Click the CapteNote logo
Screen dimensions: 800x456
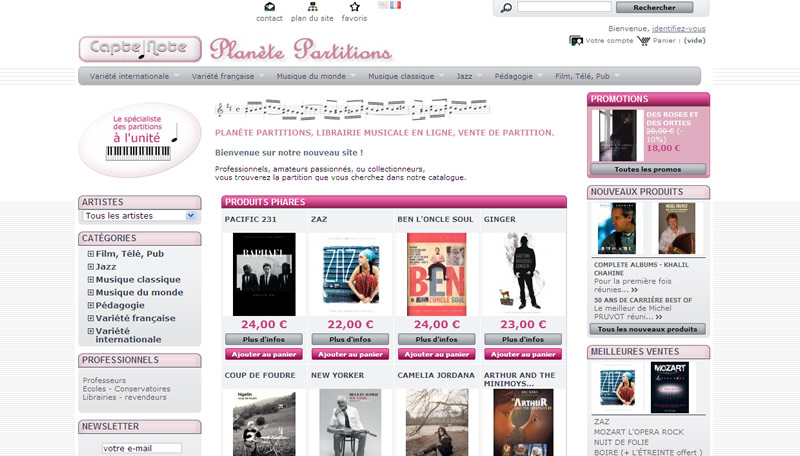[x=140, y=48]
